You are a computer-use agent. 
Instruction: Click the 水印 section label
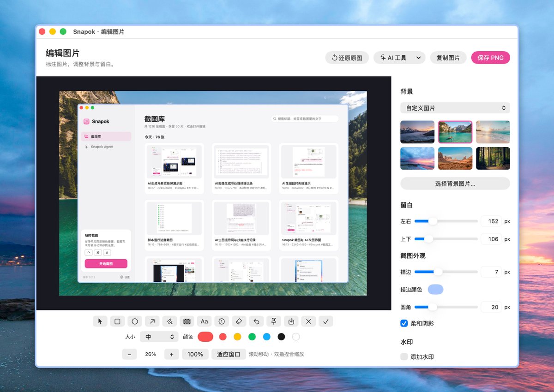coord(407,342)
